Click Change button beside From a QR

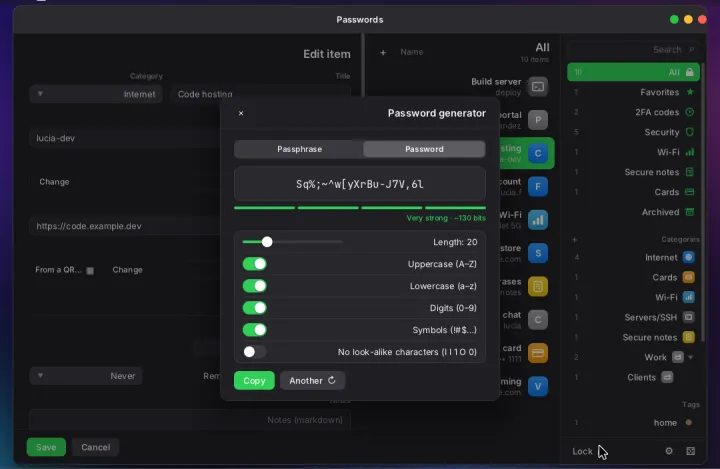[x=127, y=270]
